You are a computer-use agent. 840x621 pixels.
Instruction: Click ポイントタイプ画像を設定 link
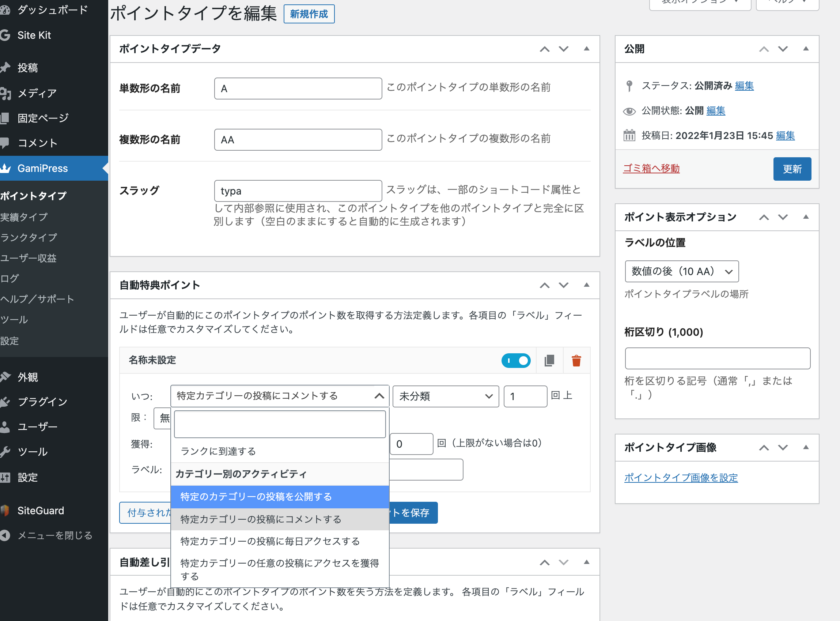point(681,478)
